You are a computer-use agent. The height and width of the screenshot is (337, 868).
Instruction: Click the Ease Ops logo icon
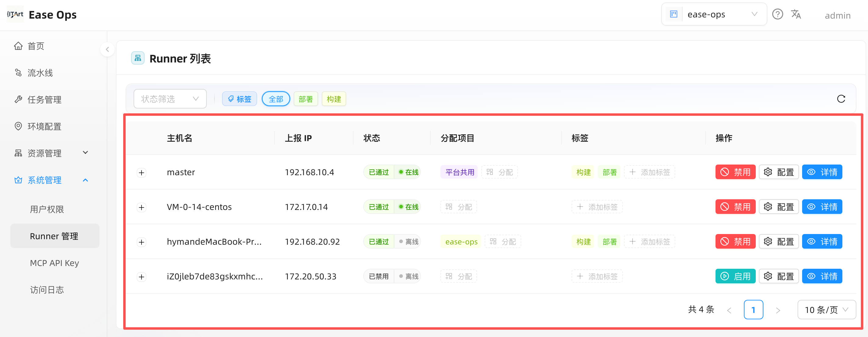click(15, 14)
